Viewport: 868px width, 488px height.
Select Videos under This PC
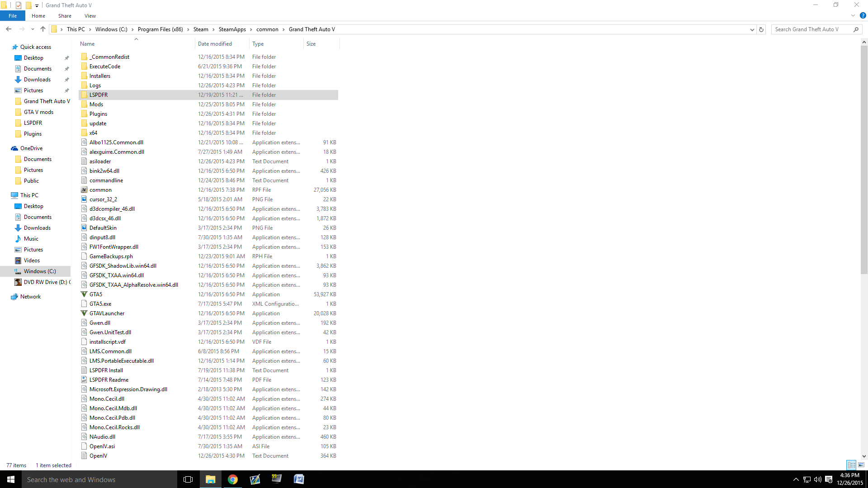click(32, 261)
